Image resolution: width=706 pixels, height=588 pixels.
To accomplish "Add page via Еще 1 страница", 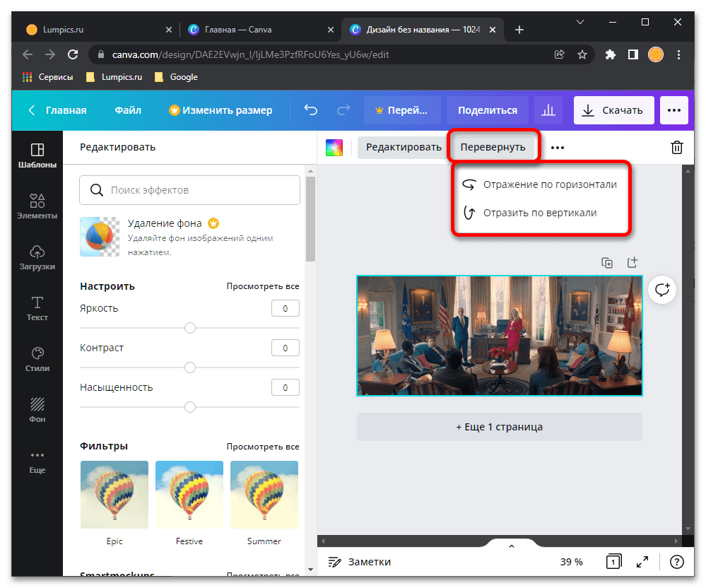I will point(500,427).
